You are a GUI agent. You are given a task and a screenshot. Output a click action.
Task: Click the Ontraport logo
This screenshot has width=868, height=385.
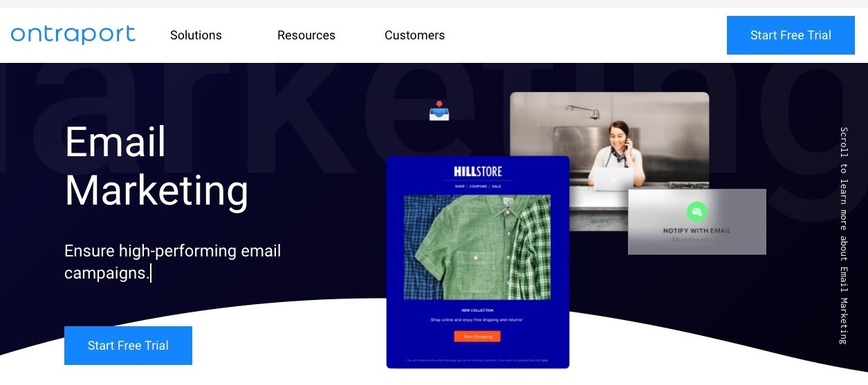(73, 35)
